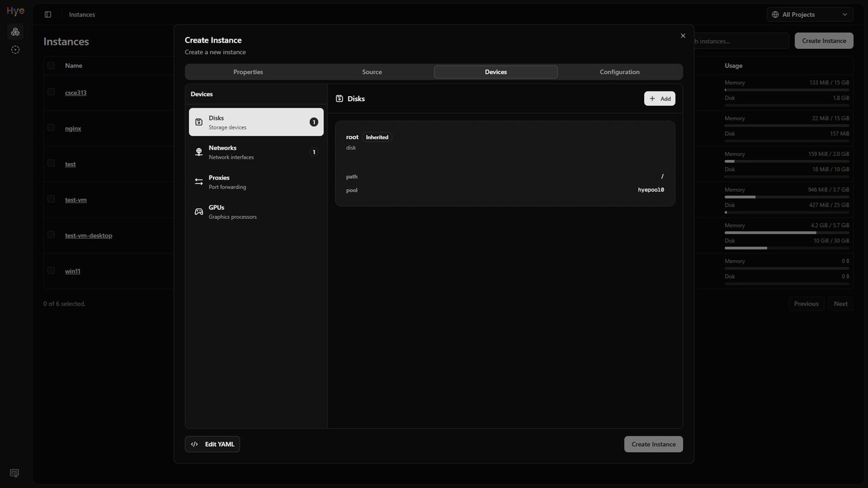
Task: Switch to the Source tab
Action: (x=372, y=72)
